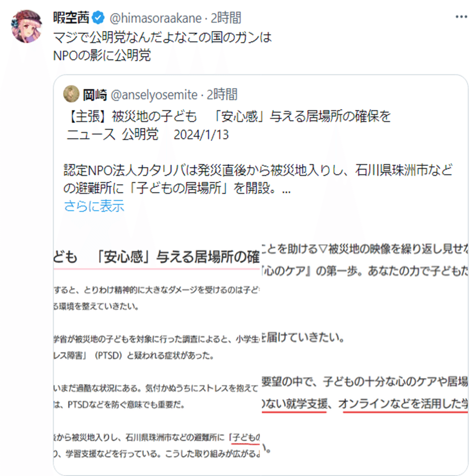Open 暇空茜's profile avatar
This screenshot has height=476, width=476.
click(26, 26)
